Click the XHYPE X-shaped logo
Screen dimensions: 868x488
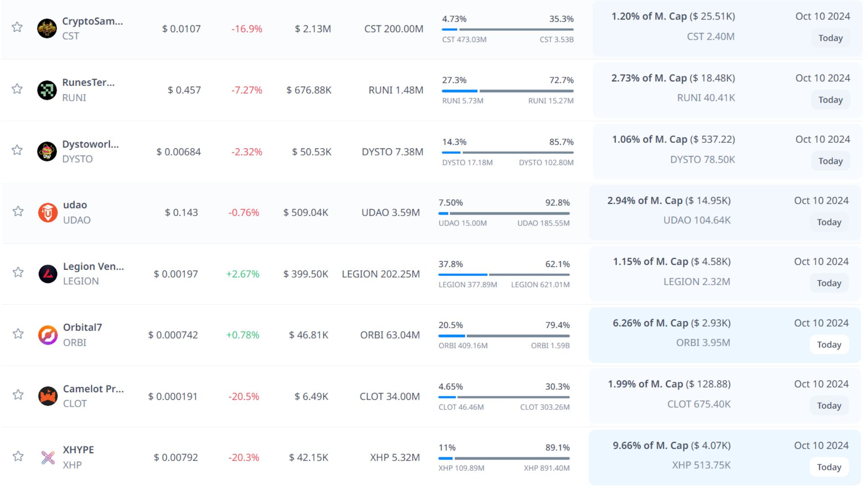tap(48, 457)
